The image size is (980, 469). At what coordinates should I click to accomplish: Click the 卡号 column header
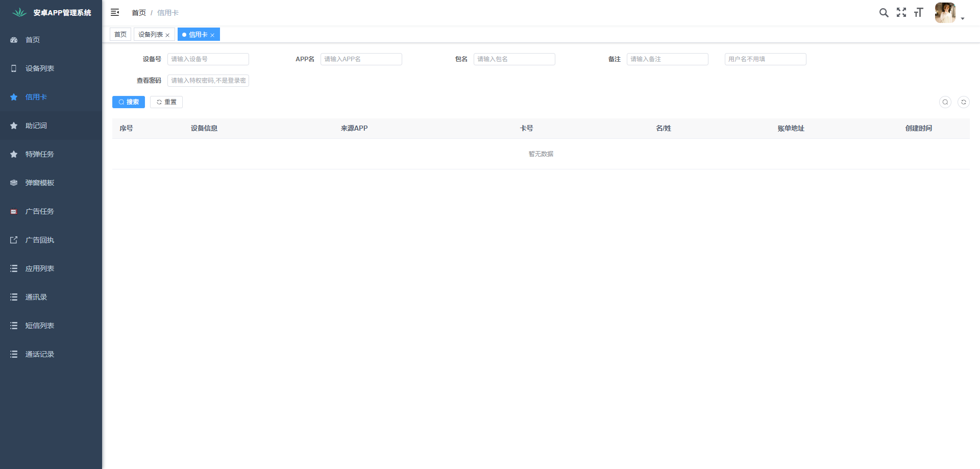click(527, 128)
